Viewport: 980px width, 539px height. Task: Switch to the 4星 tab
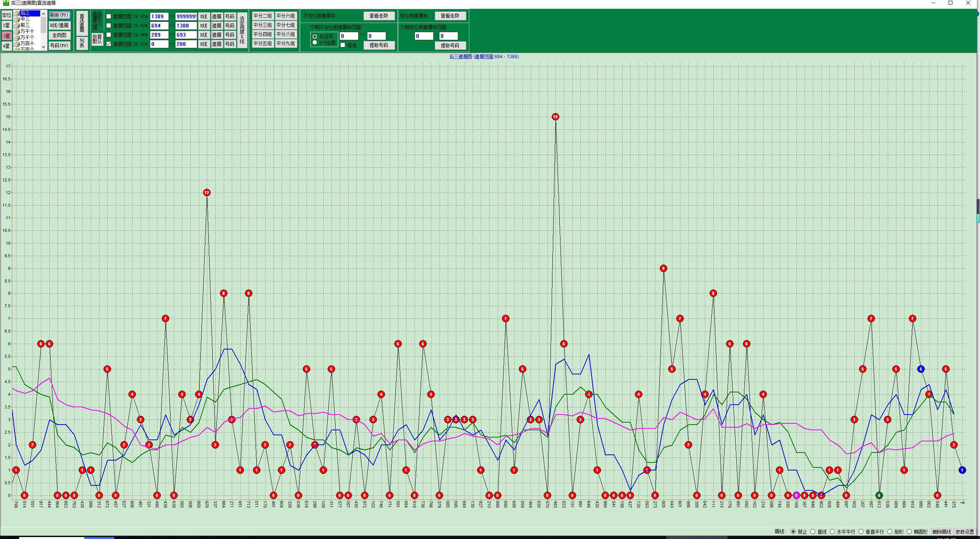[6, 46]
